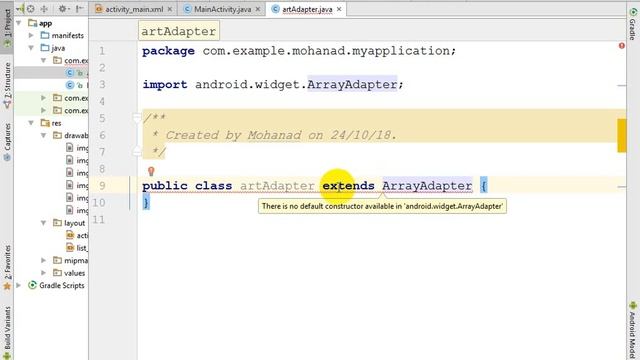
Task: Click the app module folder icon
Action: coord(32,23)
